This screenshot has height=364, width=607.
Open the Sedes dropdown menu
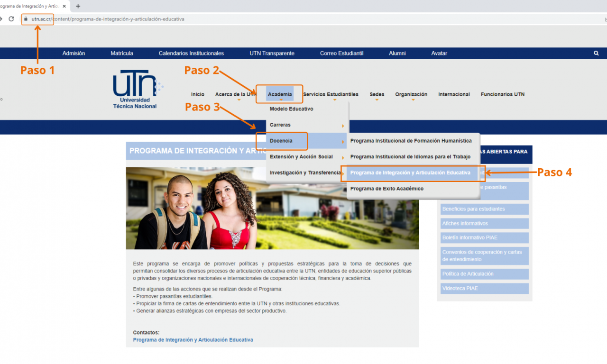point(377,94)
